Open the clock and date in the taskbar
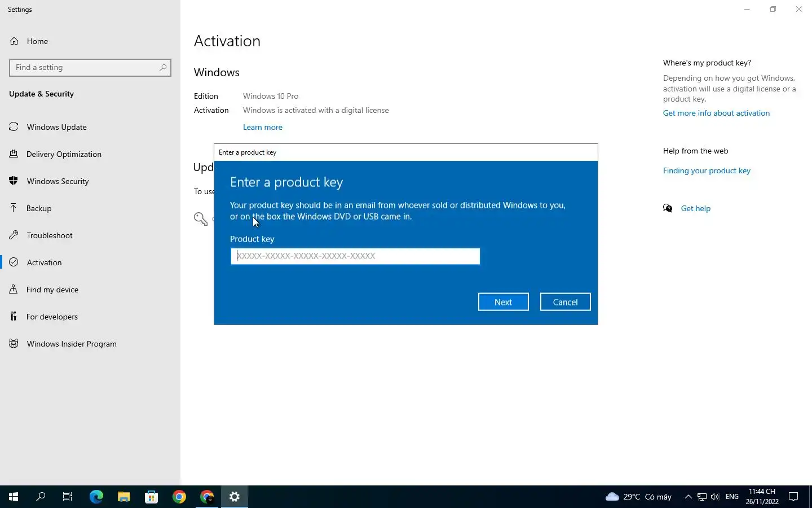812x508 pixels. point(762,497)
